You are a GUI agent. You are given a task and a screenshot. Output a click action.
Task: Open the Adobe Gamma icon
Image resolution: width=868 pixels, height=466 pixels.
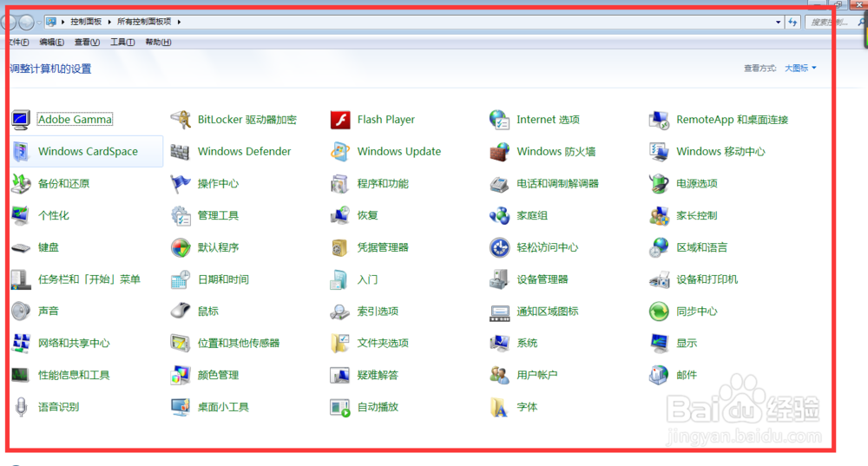21,120
